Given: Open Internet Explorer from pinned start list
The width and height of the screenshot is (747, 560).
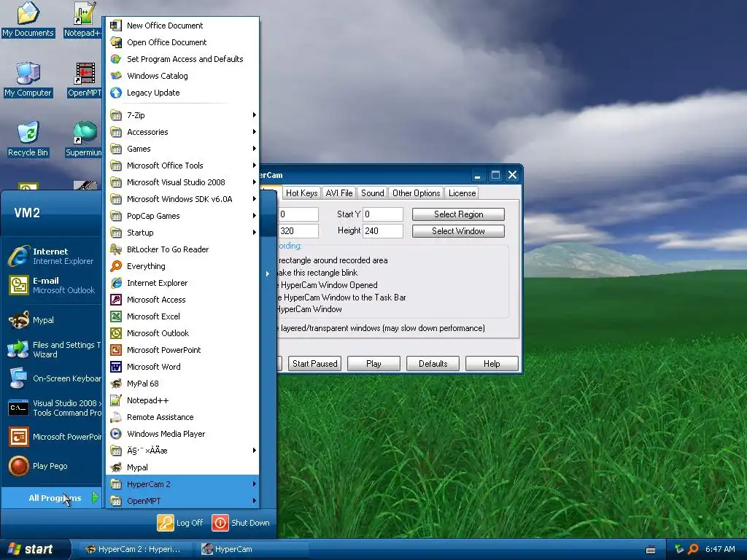Looking at the screenshot, I should [52, 256].
